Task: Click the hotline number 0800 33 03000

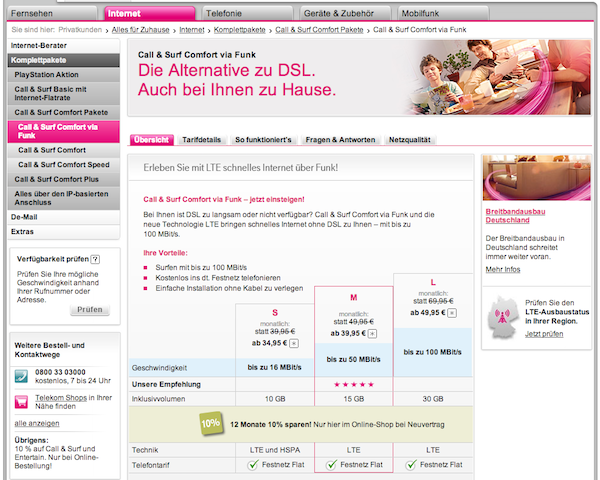Action: point(60,372)
